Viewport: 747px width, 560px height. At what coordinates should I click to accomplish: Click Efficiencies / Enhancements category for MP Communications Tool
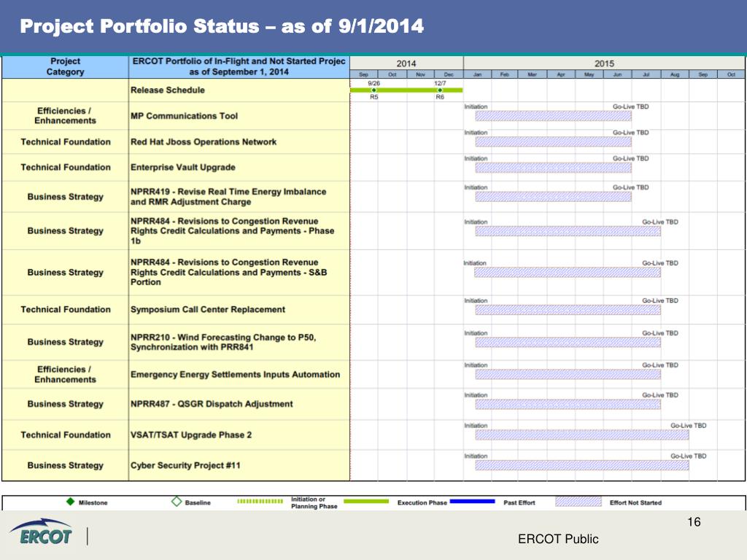pyautogui.click(x=65, y=116)
